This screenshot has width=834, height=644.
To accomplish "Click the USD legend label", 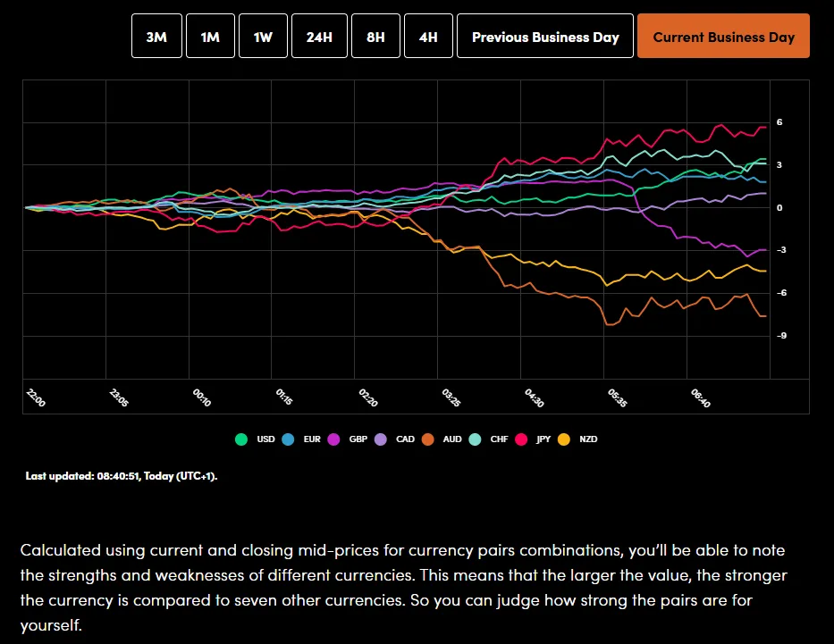I will [266, 439].
